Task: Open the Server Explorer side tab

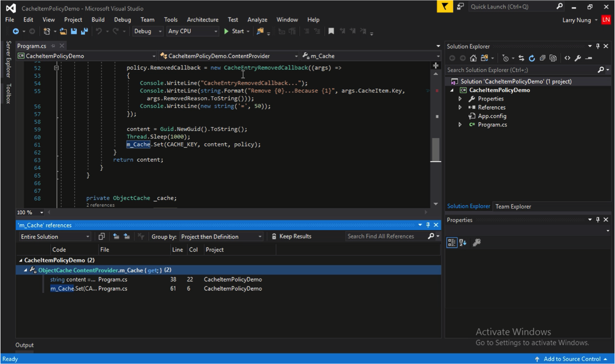Action: pyautogui.click(x=8, y=59)
